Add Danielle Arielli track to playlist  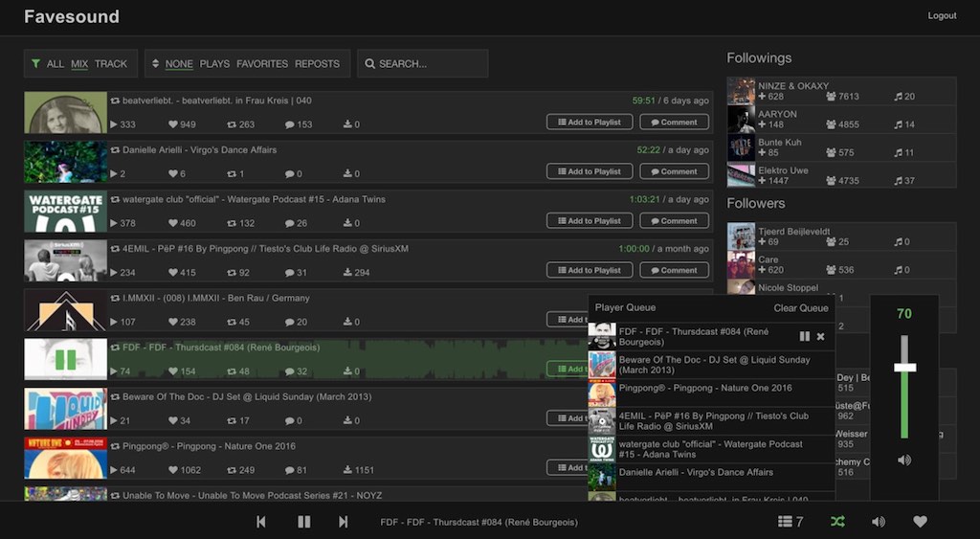[x=590, y=171]
